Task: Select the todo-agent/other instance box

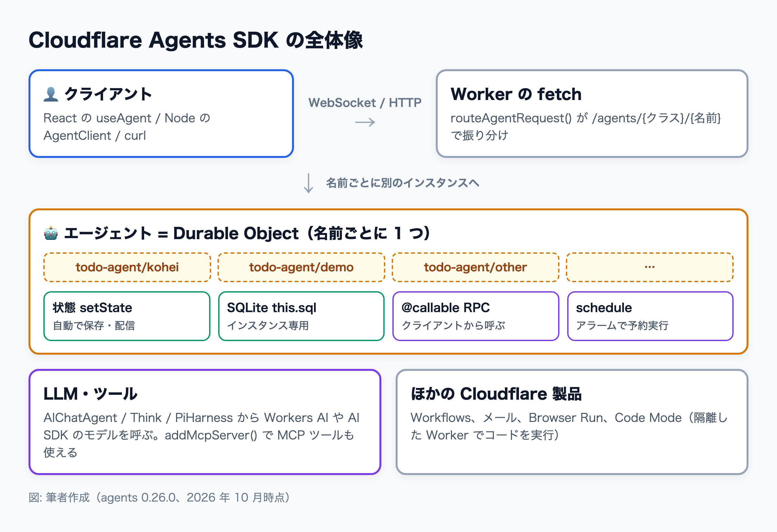Action: click(476, 267)
